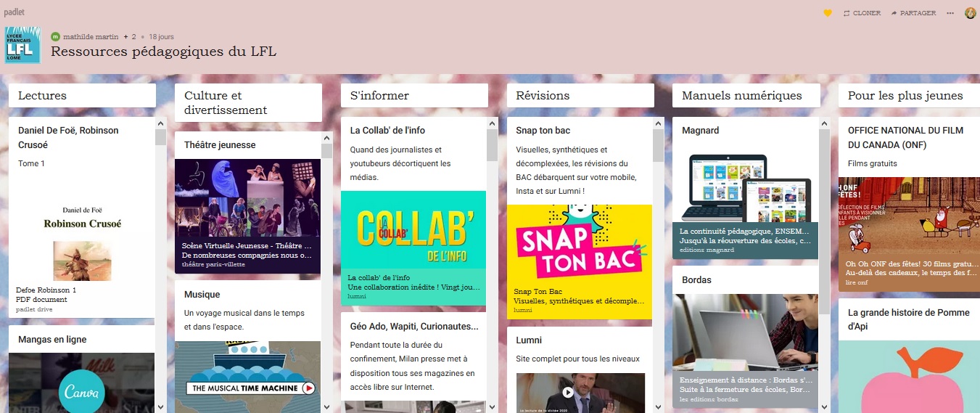The height and width of the screenshot is (413, 980).
Task: Open Snap ton bac post title
Action: (543, 130)
